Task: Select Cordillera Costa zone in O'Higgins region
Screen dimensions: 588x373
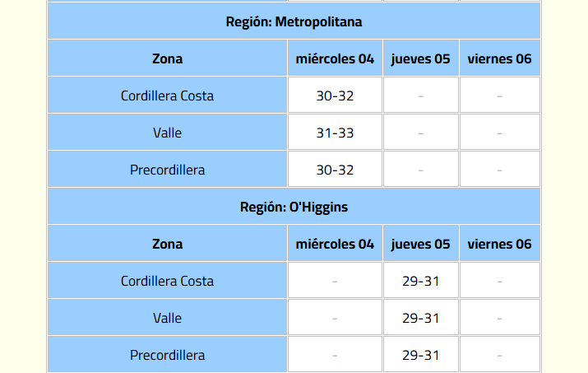Action: click(x=167, y=281)
